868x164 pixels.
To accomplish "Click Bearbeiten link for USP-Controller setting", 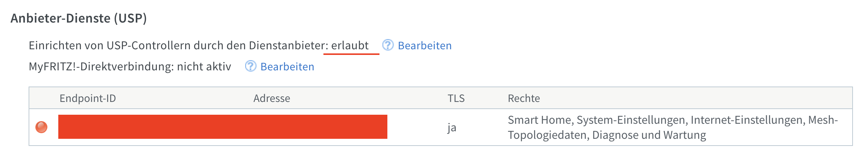I will pyautogui.click(x=425, y=46).
